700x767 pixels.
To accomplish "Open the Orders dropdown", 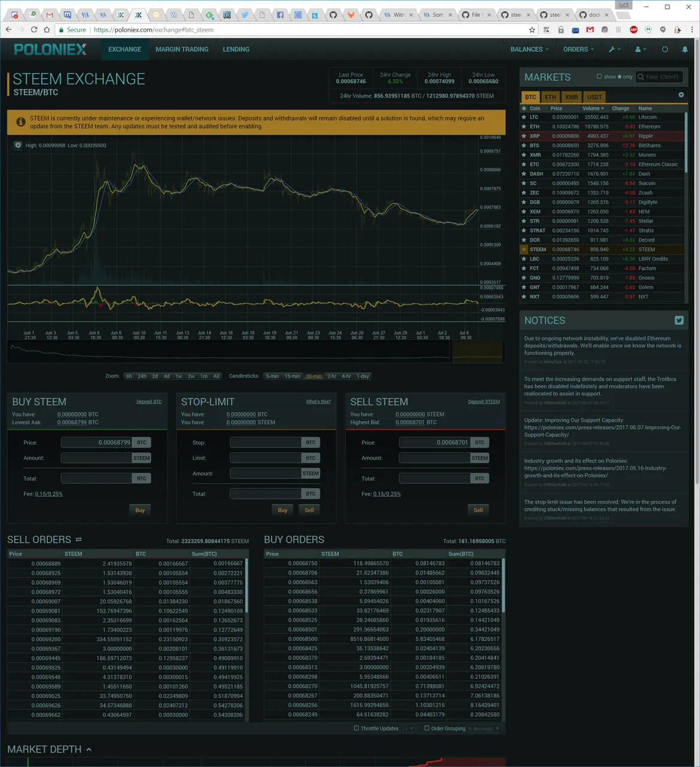I will [x=578, y=49].
